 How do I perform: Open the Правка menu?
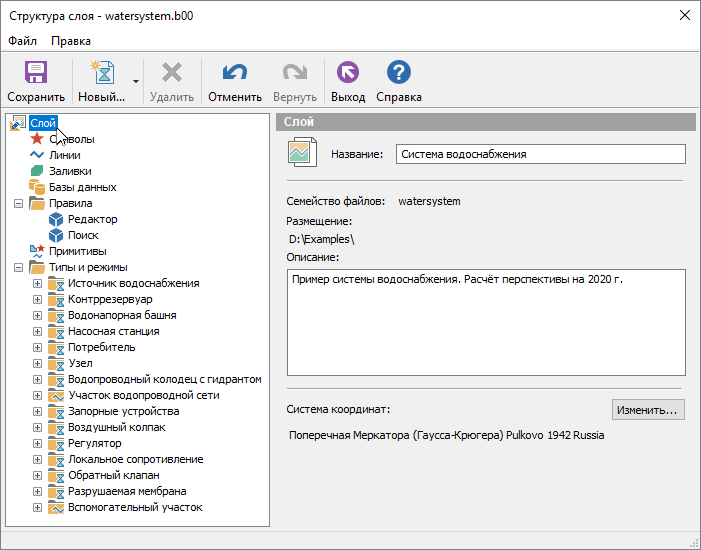tap(71, 41)
